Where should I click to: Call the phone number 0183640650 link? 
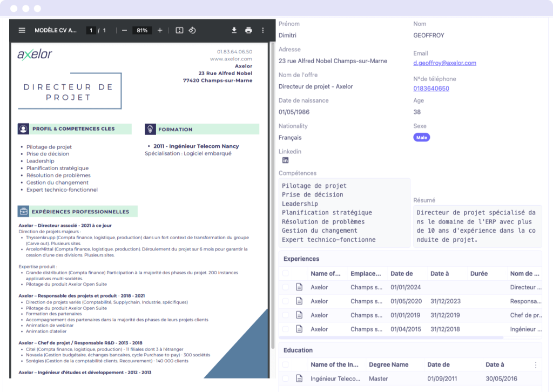[431, 89]
